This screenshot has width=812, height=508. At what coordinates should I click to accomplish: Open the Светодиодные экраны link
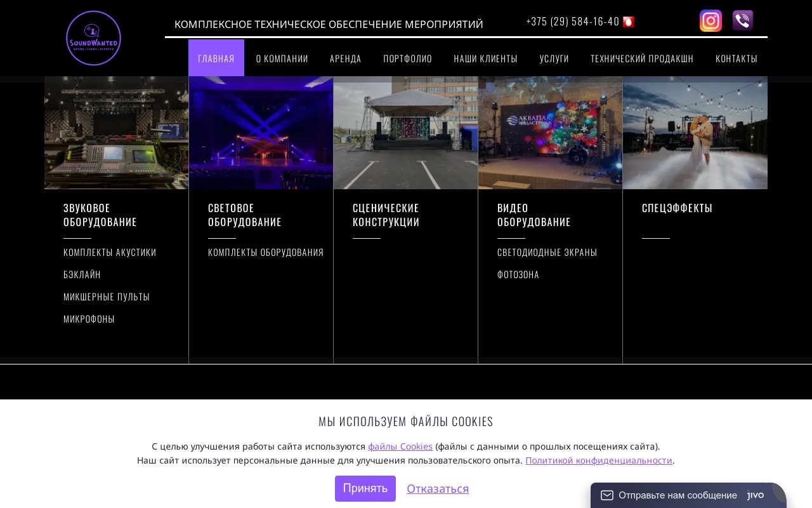pos(547,252)
